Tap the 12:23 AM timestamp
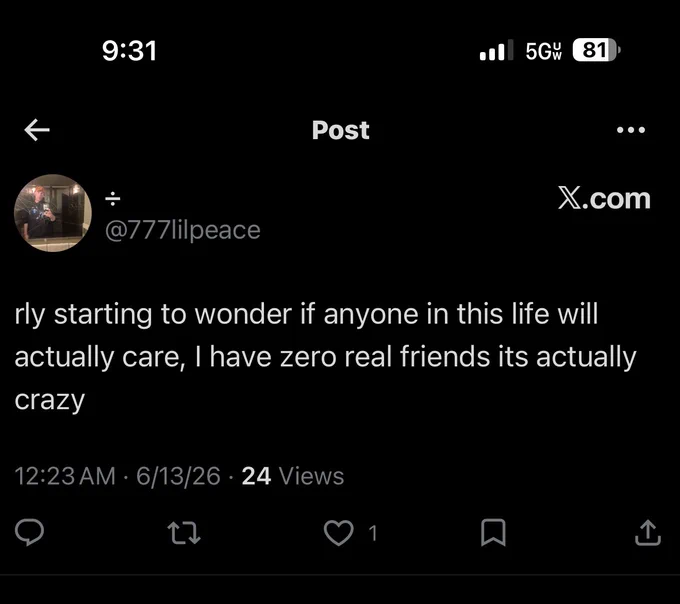680x604 pixels. (65, 476)
